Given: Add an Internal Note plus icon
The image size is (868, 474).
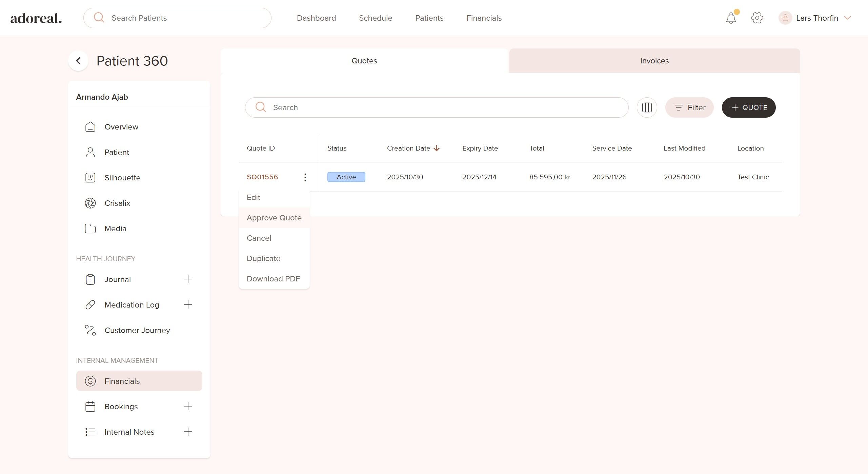Looking at the screenshot, I should (188, 432).
